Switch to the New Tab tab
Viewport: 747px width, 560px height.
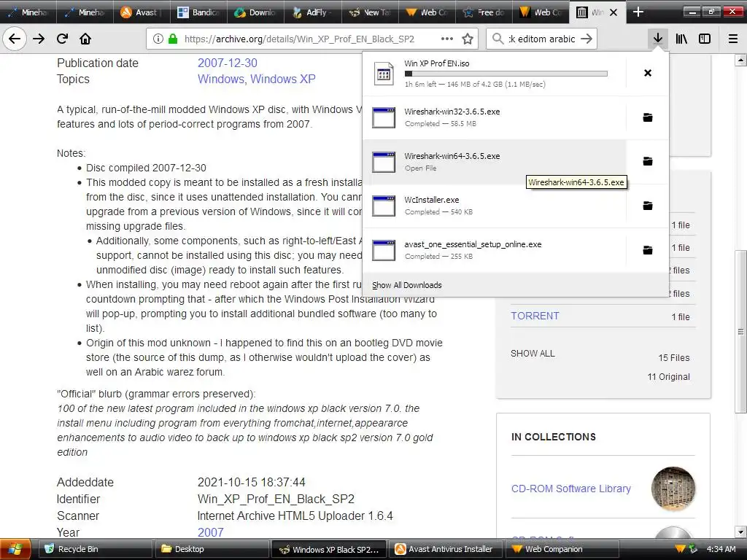click(x=370, y=12)
